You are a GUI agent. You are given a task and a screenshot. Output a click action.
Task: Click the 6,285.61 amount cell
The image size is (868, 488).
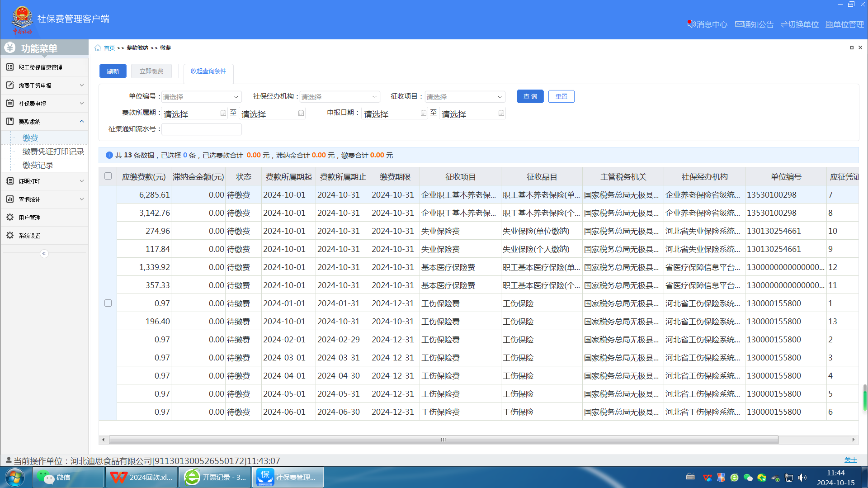coord(144,195)
